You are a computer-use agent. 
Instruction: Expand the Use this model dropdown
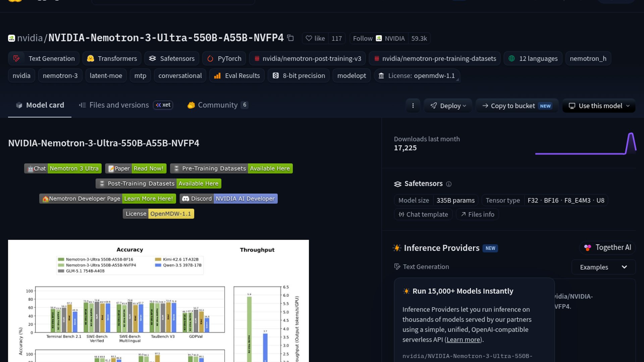coord(599,106)
